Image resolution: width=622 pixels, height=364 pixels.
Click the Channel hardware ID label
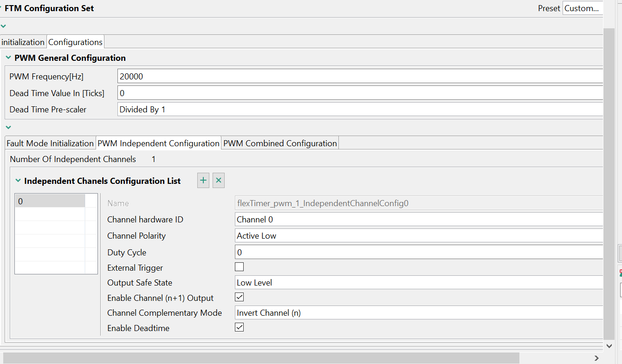145,220
